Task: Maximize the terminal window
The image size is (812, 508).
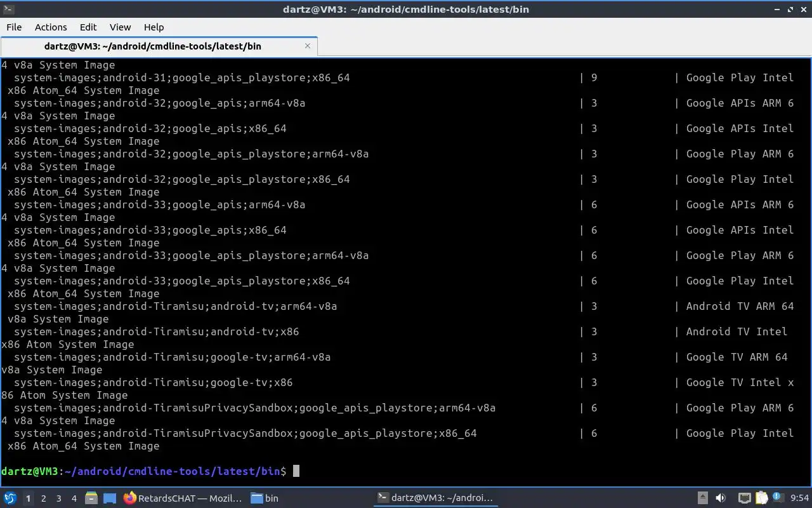Action: pyautogui.click(x=790, y=9)
